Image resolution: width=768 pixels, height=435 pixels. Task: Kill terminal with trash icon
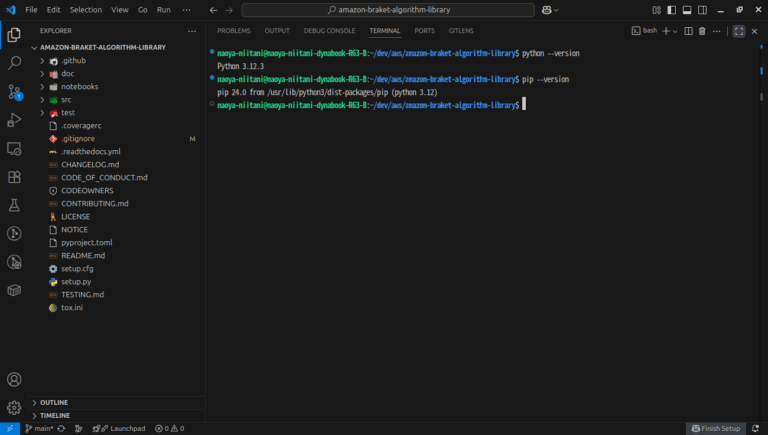pos(702,31)
